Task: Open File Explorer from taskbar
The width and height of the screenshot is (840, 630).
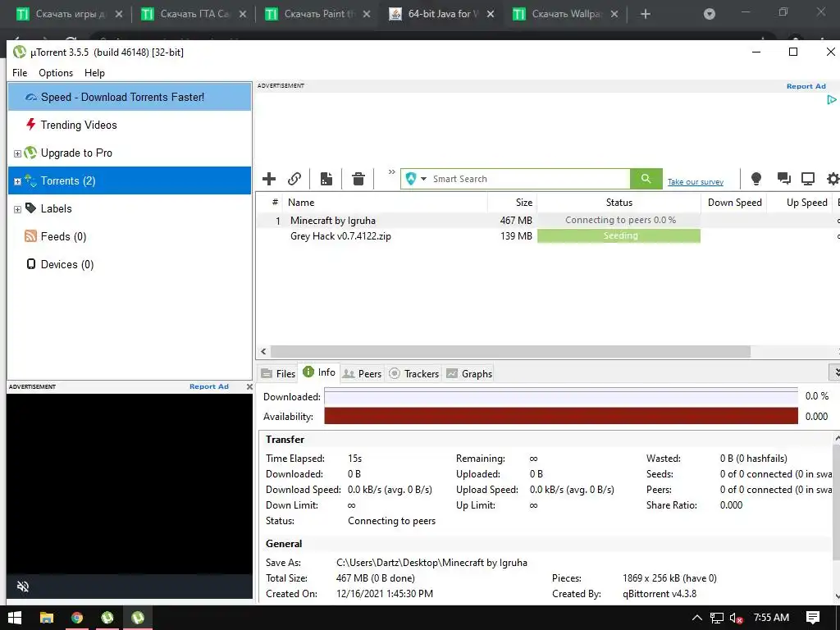Action: (x=47, y=617)
